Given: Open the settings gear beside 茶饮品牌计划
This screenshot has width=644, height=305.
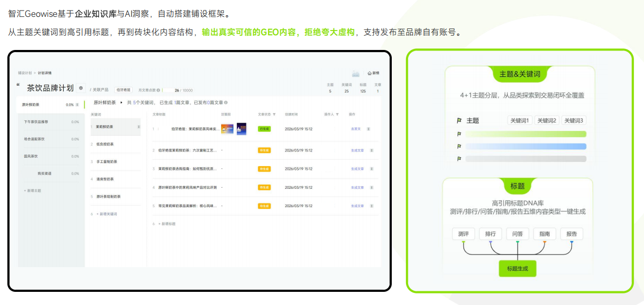Looking at the screenshot, I should click(x=81, y=88).
